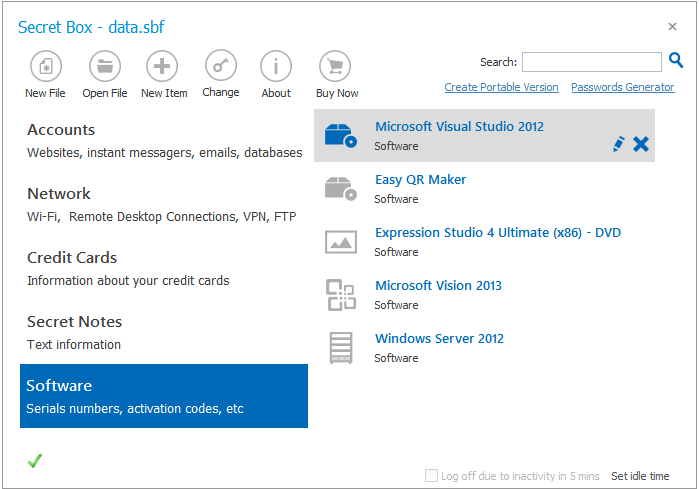Viewport: 699px width, 489px height.
Task: Click the Set idle time button
Action: point(640,476)
